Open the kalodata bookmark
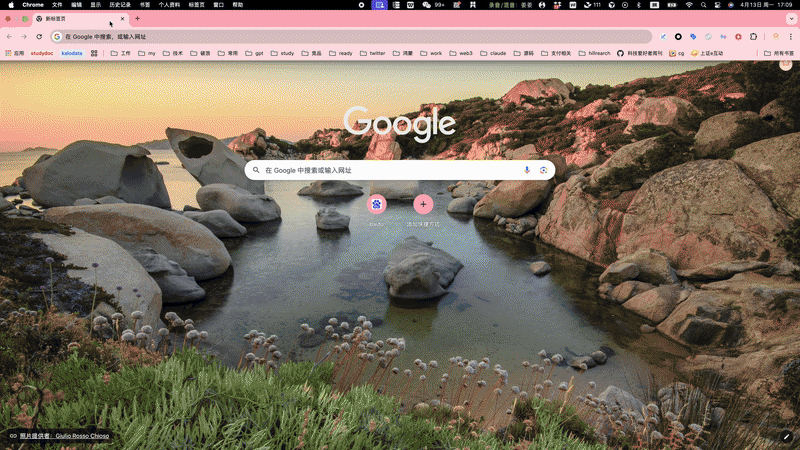This screenshot has height=450, width=800. tap(71, 53)
